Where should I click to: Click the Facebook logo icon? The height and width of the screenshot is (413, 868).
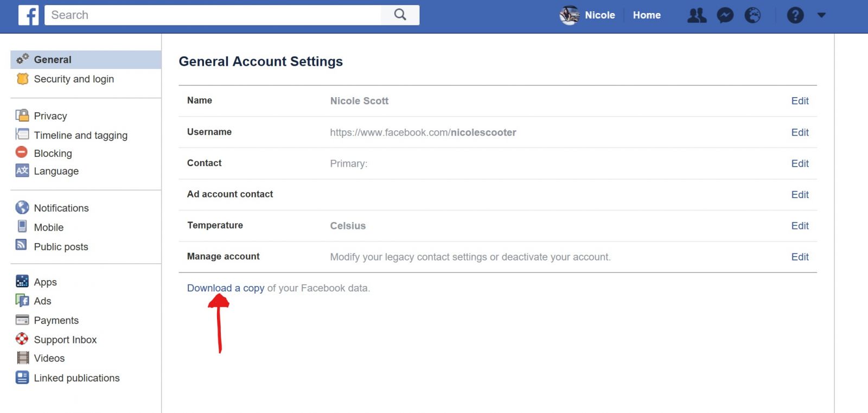(28, 15)
